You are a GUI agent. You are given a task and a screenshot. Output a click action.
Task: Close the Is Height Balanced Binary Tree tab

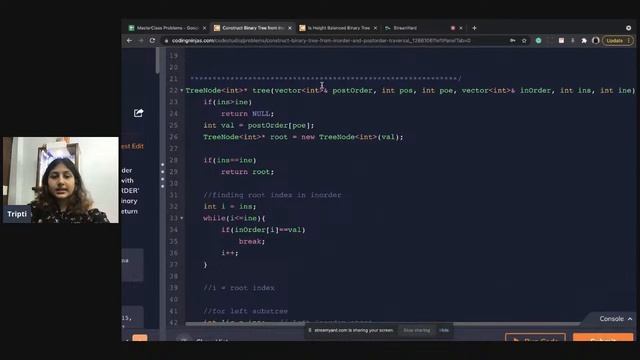pyautogui.click(x=375, y=28)
